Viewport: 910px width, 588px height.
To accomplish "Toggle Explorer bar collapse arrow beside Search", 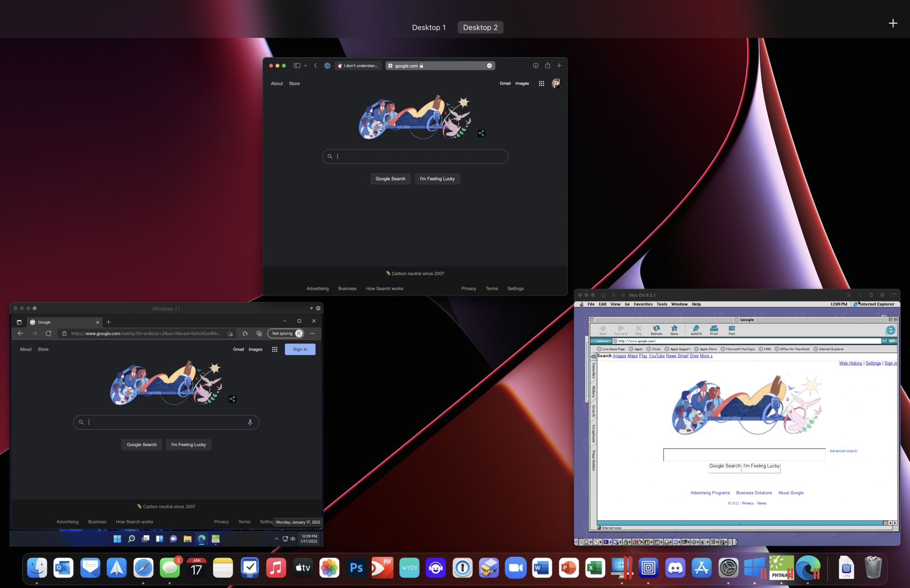I will [593, 356].
